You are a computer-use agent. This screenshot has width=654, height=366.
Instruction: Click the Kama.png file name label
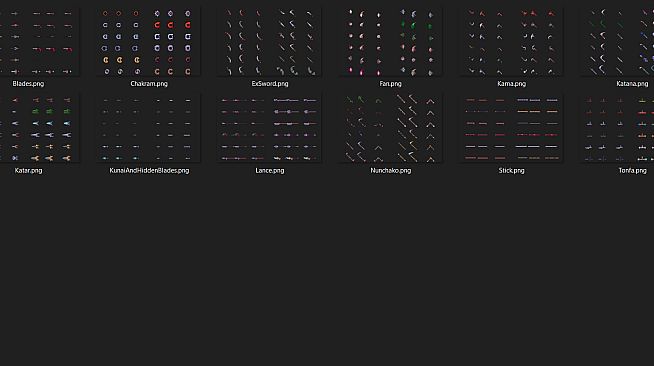(x=511, y=84)
